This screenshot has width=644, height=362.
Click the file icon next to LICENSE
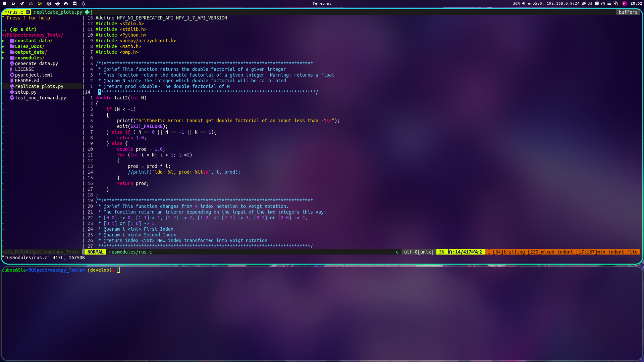click(x=11, y=69)
